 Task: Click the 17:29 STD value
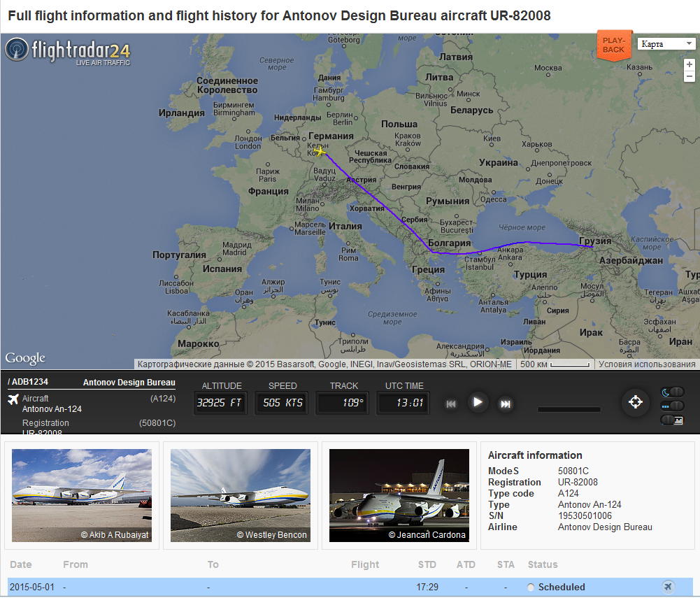click(x=427, y=587)
